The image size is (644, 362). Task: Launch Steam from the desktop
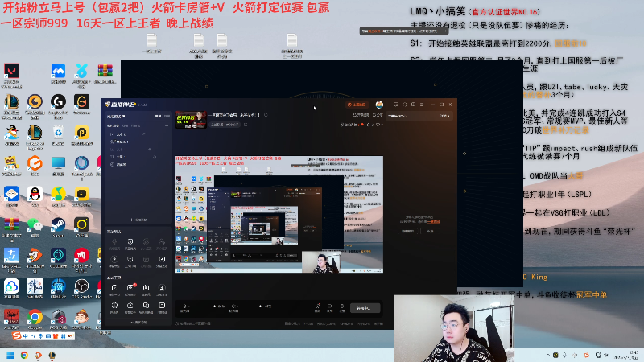coord(58,224)
